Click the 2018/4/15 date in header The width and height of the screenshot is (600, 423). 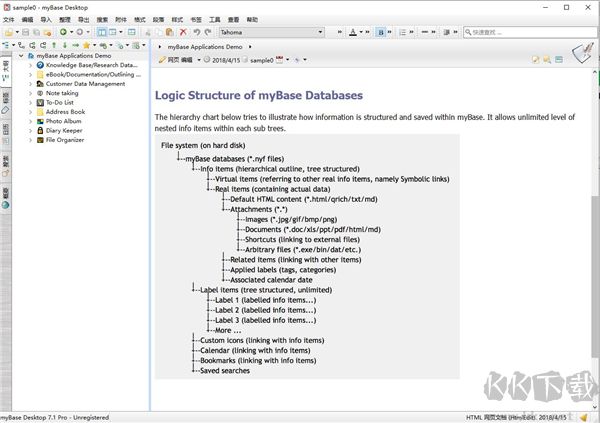point(226,60)
